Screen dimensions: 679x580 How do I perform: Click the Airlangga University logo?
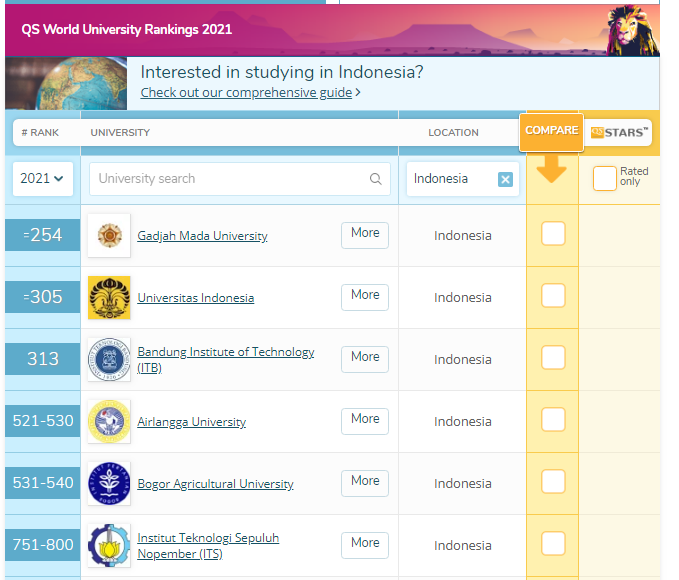[108, 421]
